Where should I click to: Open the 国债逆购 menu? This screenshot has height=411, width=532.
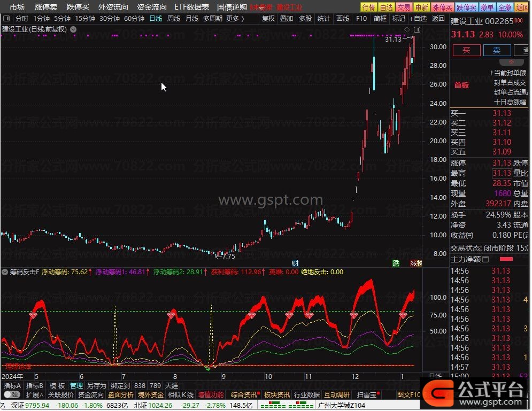coord(232,7)
